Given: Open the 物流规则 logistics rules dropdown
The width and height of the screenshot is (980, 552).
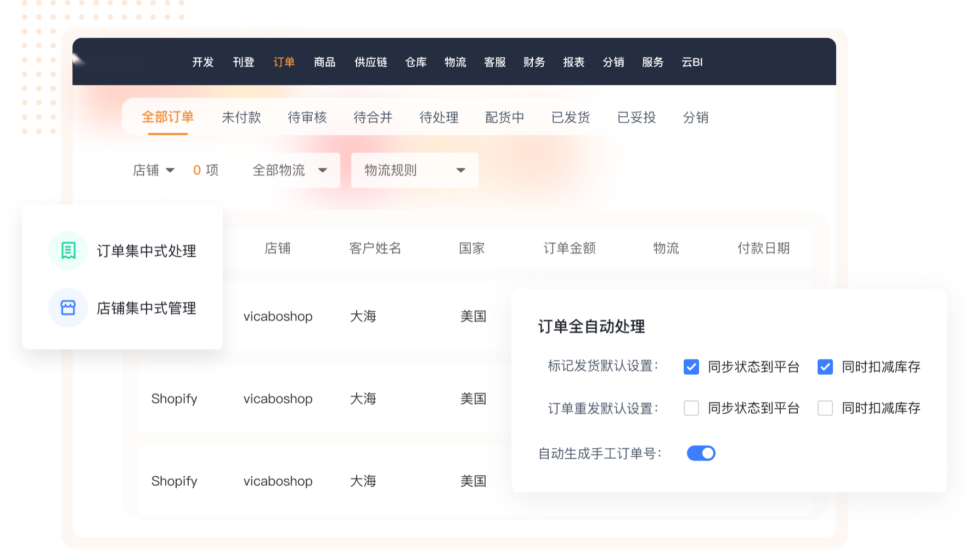Looking at the screenshot, I should [414, 170].
